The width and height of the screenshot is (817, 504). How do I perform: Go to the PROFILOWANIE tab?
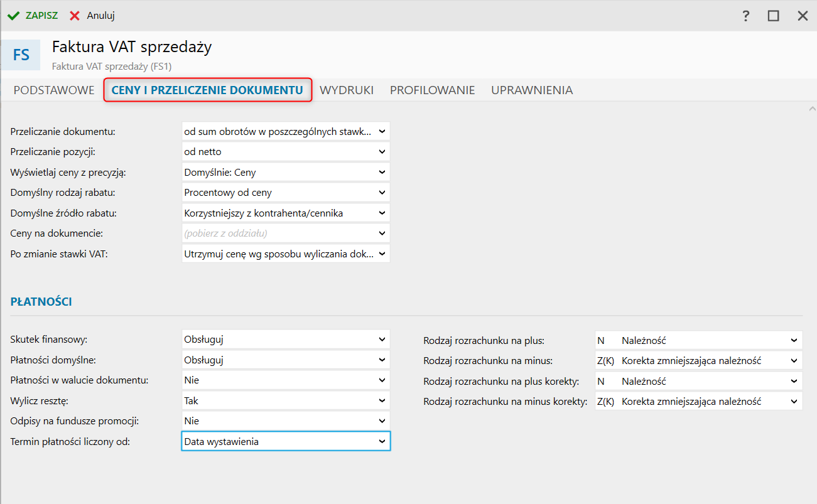(x=432, y=90)
